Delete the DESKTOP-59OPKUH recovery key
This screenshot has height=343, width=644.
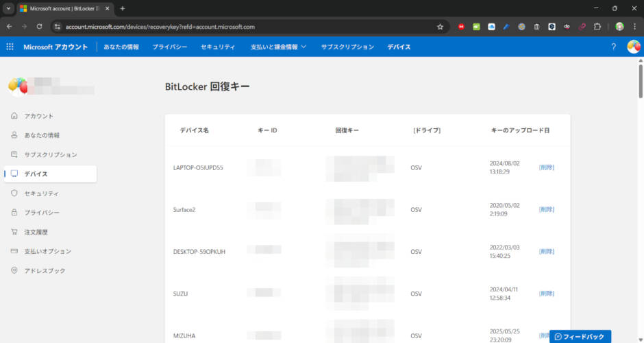click(546, 251)
